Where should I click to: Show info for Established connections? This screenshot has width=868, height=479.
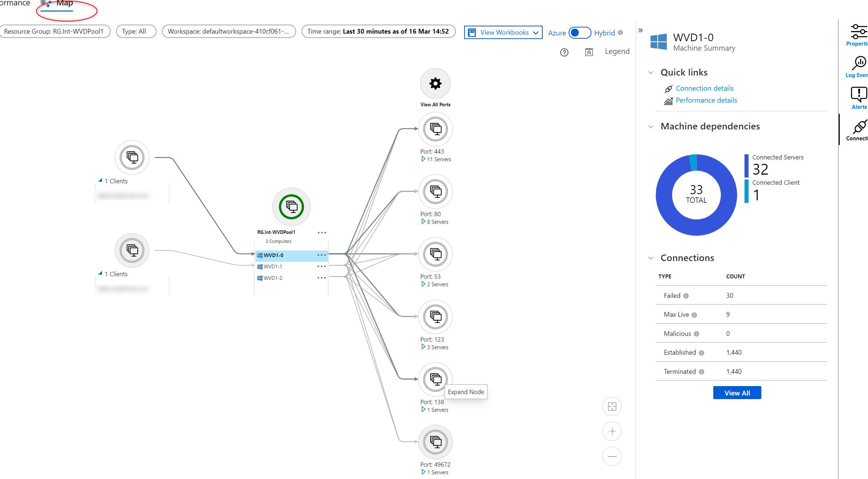pos(701,353)
